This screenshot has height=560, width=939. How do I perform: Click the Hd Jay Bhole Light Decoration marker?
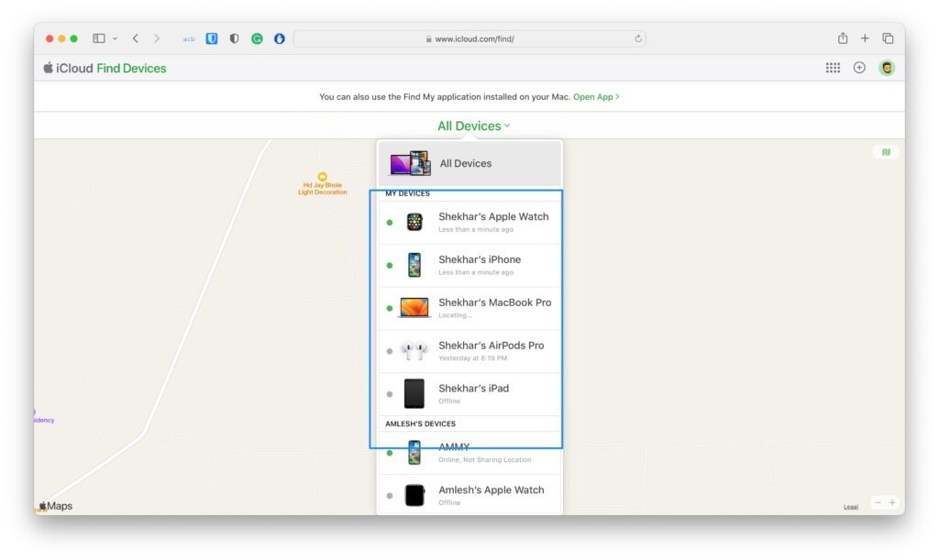click(322, 184)
